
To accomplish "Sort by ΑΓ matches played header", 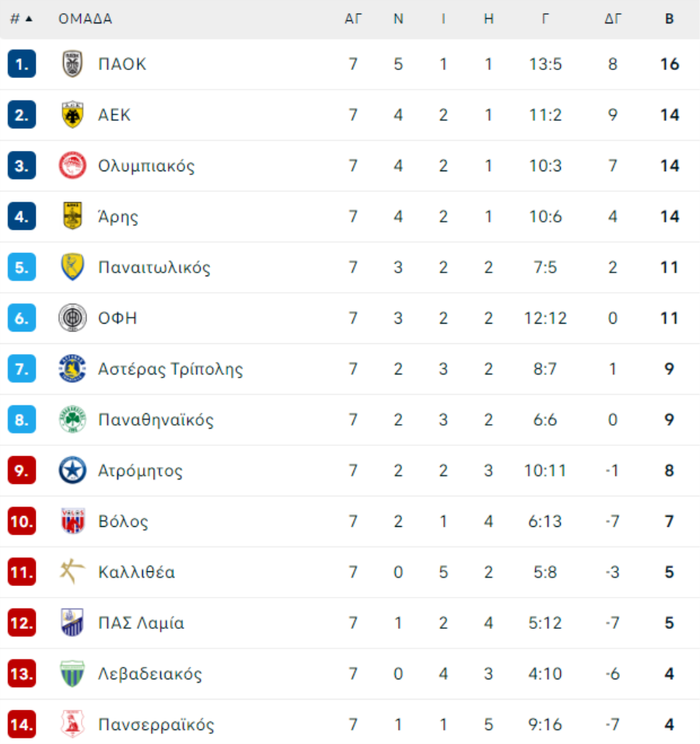I will point(353,19).
